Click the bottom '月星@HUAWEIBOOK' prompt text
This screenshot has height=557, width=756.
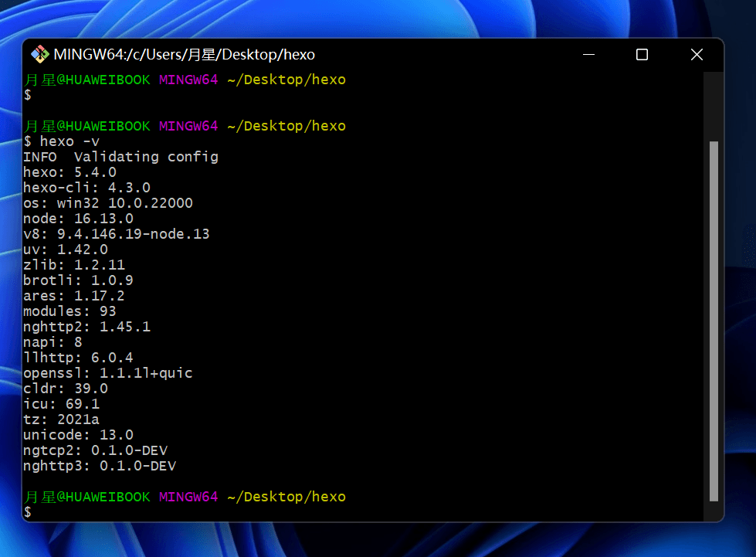(87, 497)
